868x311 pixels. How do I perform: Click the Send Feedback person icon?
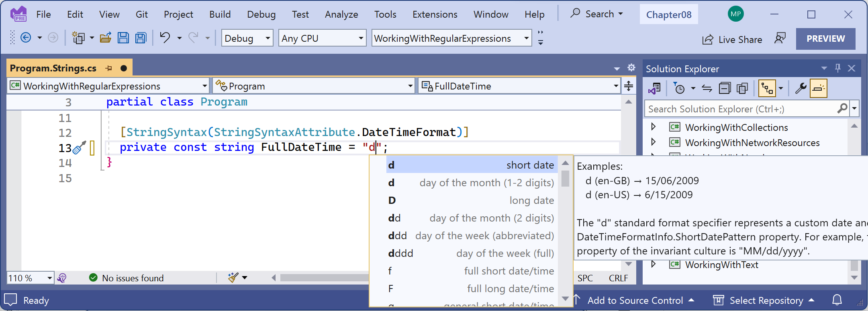click(780, 39)
